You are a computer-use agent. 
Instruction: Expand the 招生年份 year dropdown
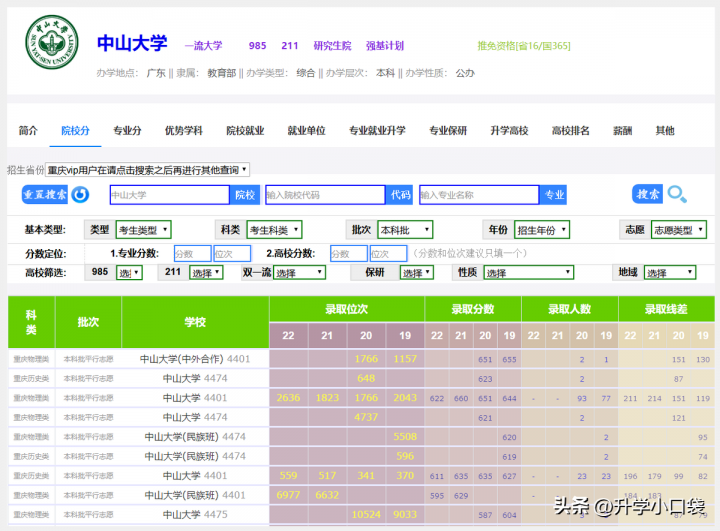[x=542, y=230]
